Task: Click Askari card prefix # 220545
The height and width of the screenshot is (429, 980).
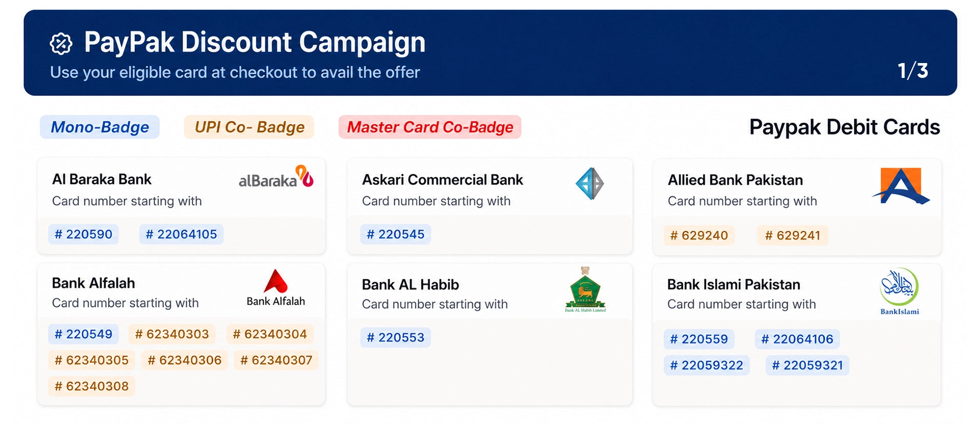Action: [x=396, y=234]
